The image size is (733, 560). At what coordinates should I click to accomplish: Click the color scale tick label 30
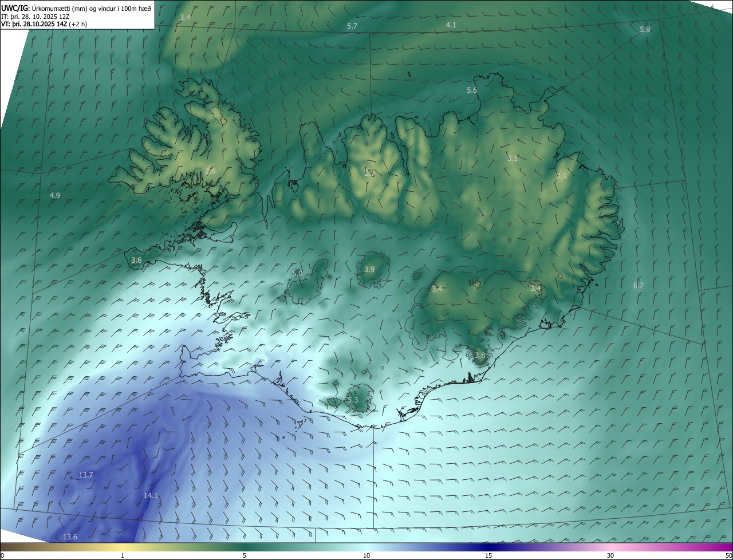point(610,556)
